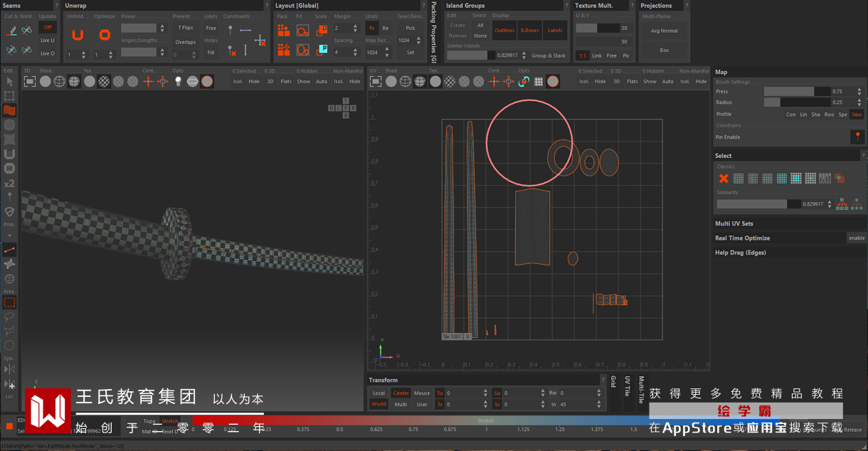
Task: Click the Optimize iterations stepper
Action: pos(110,55)
